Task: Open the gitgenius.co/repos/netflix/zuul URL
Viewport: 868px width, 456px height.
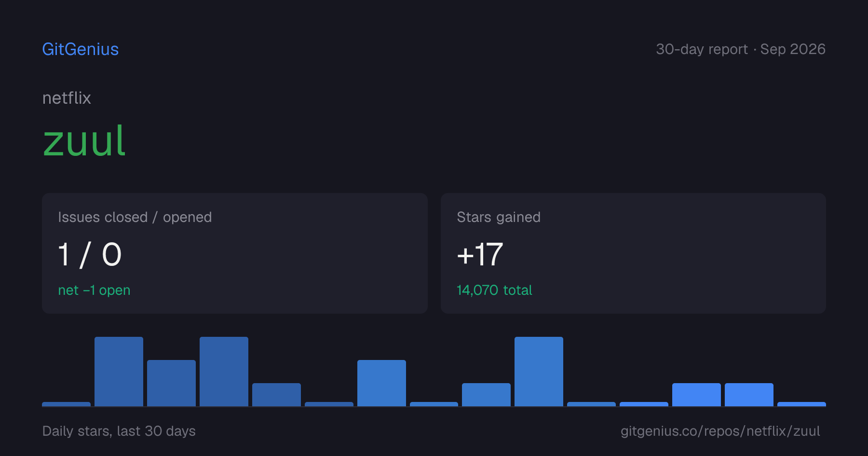Action: pyautogui.click(x=720, y=431)
